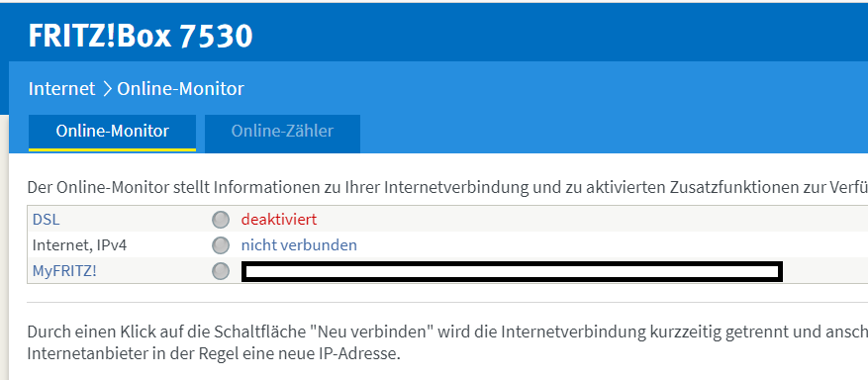Click the Internet breadcrumb link
Image resolution: width=868 pixels, height=380 pixels.
pos(62,88)
